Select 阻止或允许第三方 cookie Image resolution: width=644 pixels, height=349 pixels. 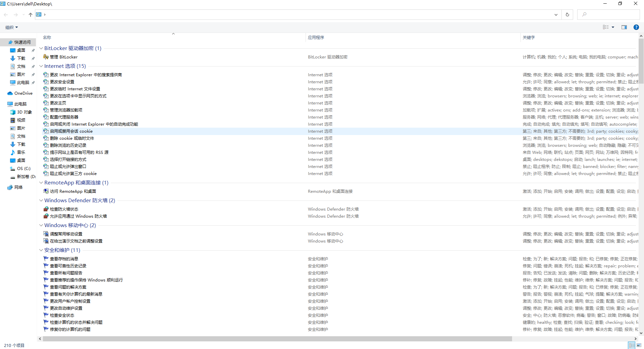click(x=73, y=173)
